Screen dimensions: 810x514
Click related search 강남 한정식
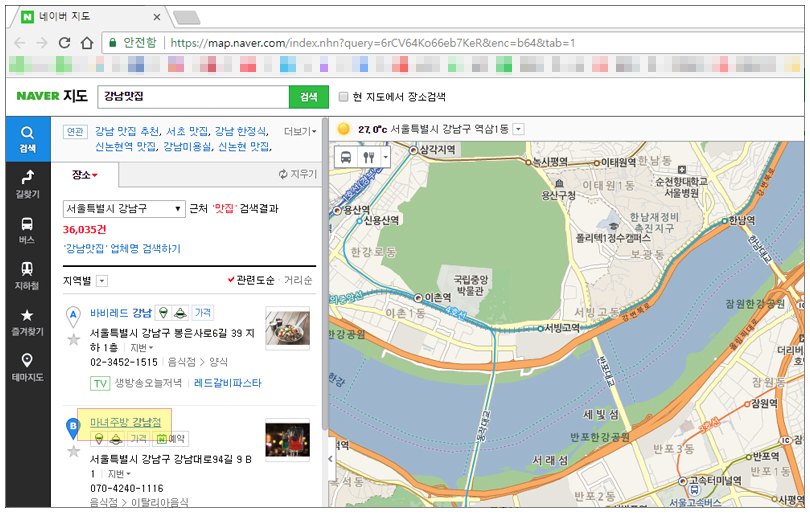[240, 131]
